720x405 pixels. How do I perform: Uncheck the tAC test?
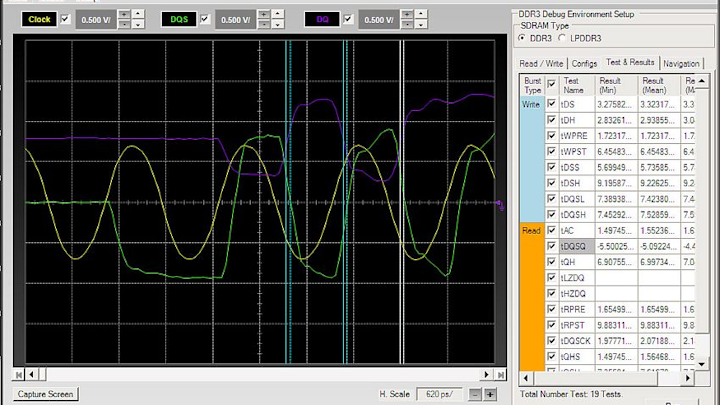pyautogui.click(x=551, y=231)
